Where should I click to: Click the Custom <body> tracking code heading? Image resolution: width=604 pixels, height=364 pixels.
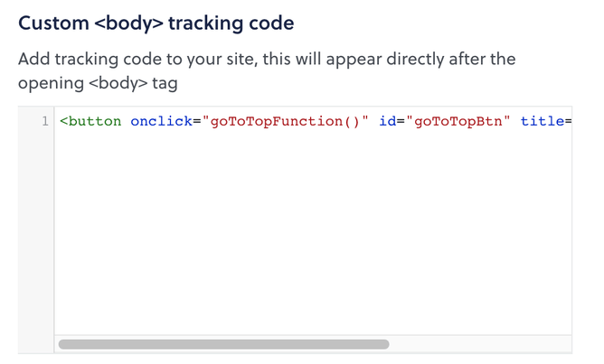(156, 23)
